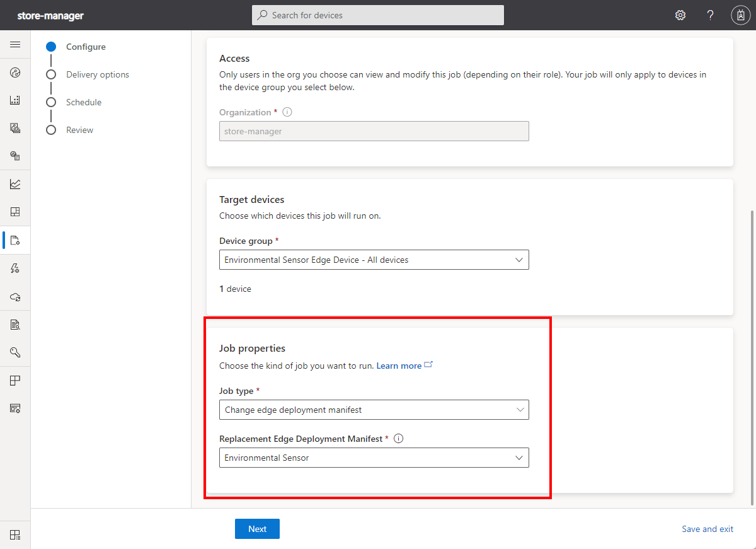Screen dimensions: 756x549
Task: Open the hamburger navigation menu
Action: coord(15,44)
